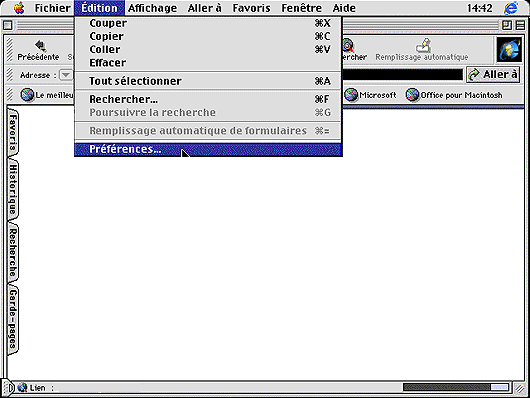This screenshot has width=530, height=398.
Task: Click the Remplissage automatique toolbar icon
Action: click(422, 50)
